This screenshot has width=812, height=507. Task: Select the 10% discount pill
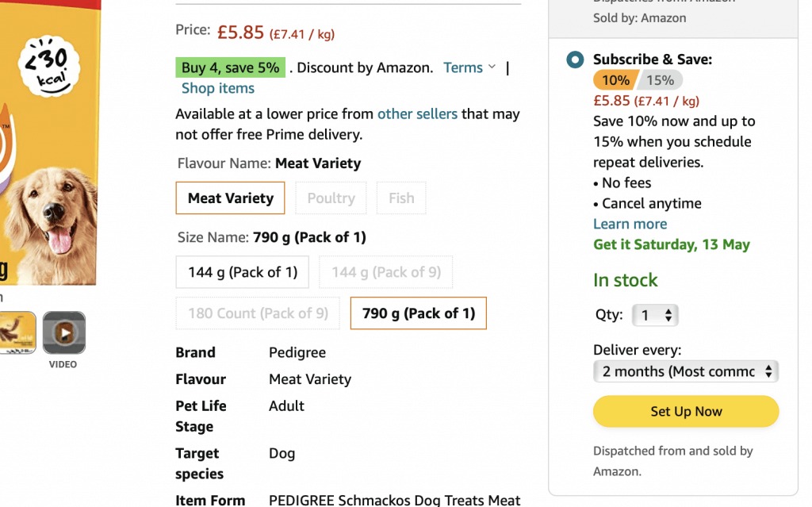[617, 80]
